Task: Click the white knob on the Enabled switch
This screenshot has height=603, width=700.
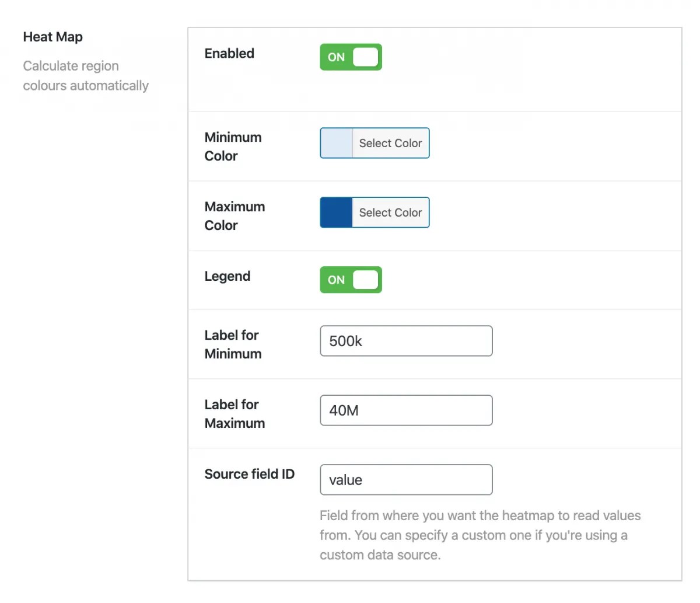Action: [x=366, y=57]
